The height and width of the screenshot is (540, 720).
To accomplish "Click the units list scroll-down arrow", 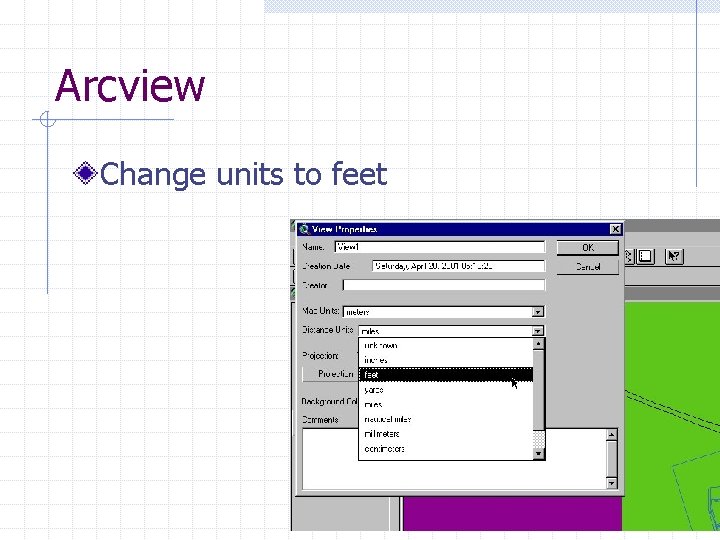I will tap(539, 454).
